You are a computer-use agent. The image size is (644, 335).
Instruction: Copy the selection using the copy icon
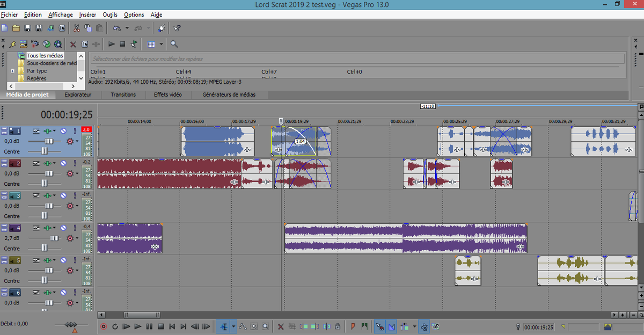click(x=88, y=28)
